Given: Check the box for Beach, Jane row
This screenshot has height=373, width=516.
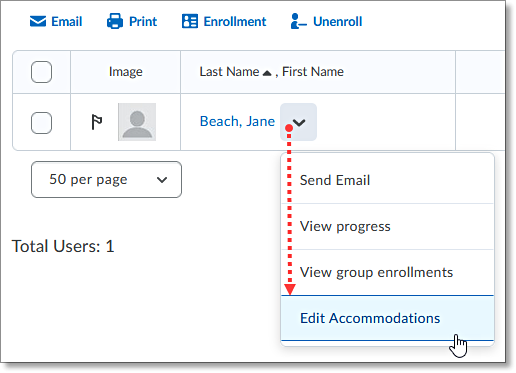Looking at the screenshot, I should pyautogui.click(x=41, y=123).
